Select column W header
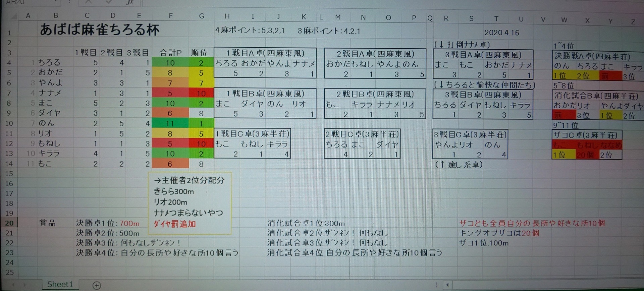The width and height of the screenshot is (644, 291). point(564,20)
